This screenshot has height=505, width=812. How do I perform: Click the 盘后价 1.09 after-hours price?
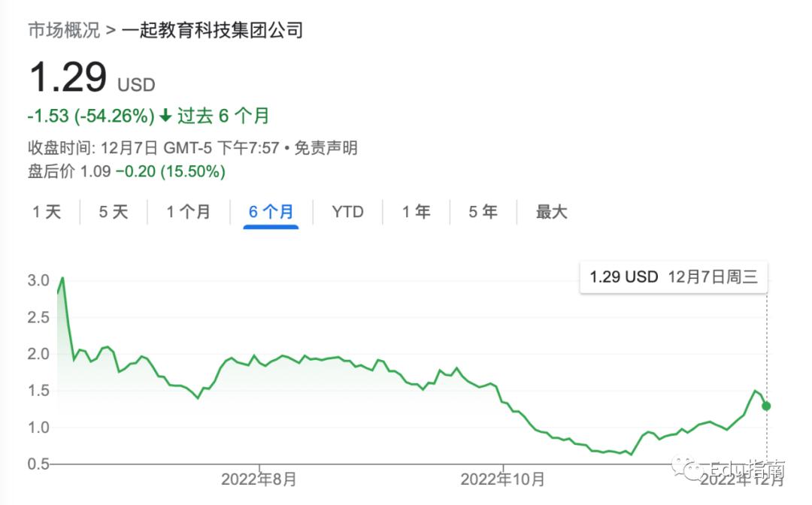point(69,171)
